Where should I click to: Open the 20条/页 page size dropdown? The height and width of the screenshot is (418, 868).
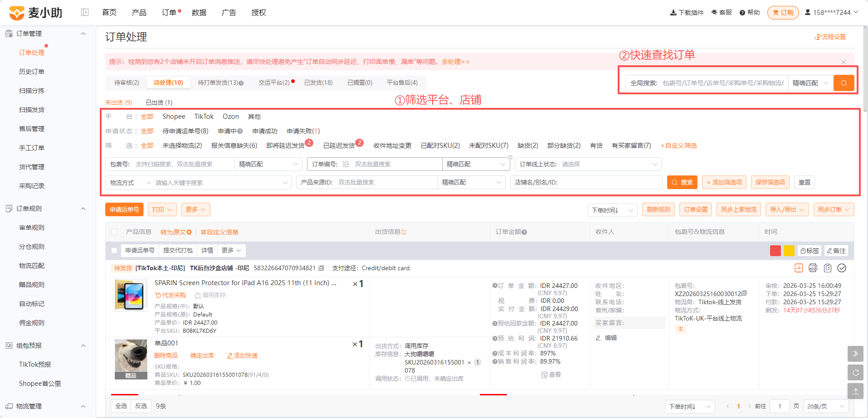point(826,406)
